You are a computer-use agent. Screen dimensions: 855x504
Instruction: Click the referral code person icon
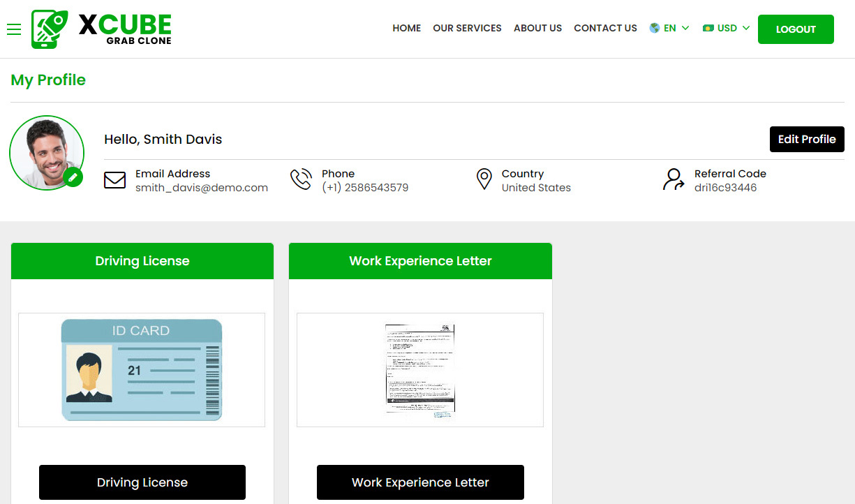click(x=674, y=179)
